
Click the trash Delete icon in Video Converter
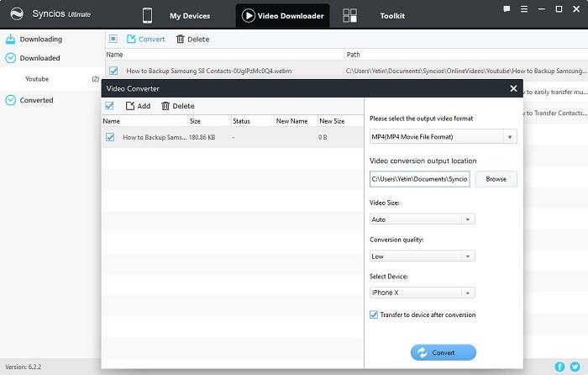pos(165,106)
